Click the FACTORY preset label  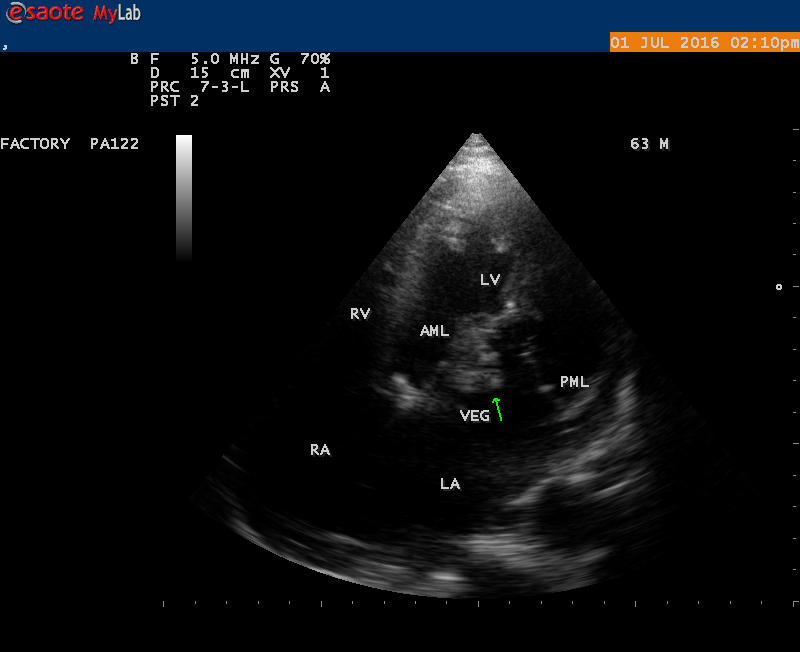pos(35,144)
